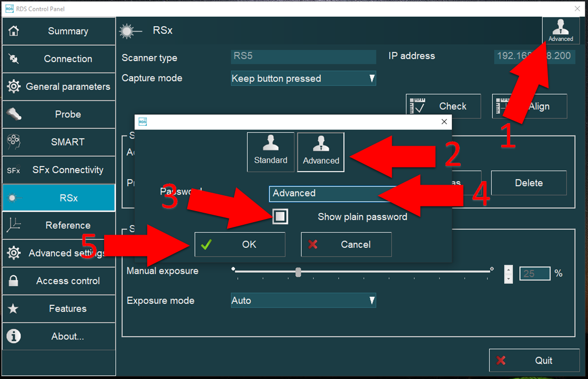The width and height of the screenshot is (588, 379).
Task: Click the lock icon next to Access control
Action: click(14, 281)
